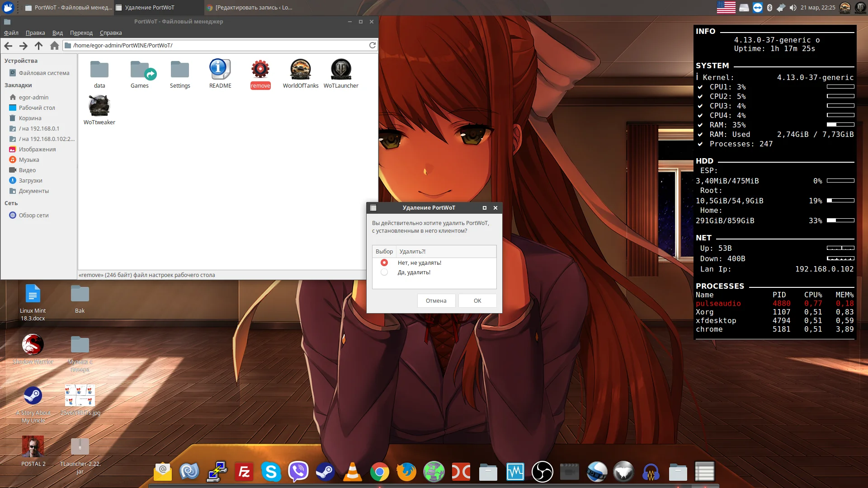Open the WorldOfTanks launcher icon
The width and height of the screenshot is (868, 488).
pyautogui.click(x=300, y=69)
